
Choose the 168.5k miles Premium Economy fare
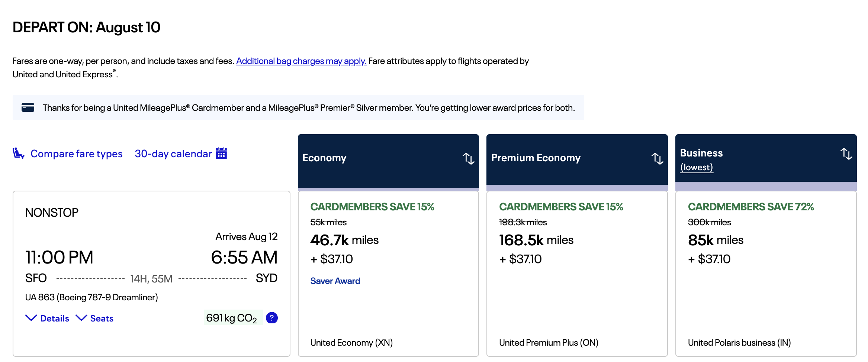click(536, 240)
